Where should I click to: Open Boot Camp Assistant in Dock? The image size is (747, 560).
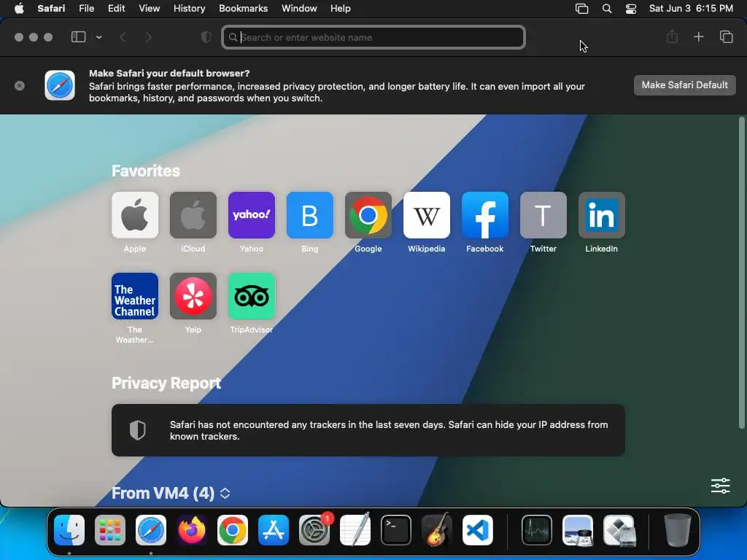point(619,530)
